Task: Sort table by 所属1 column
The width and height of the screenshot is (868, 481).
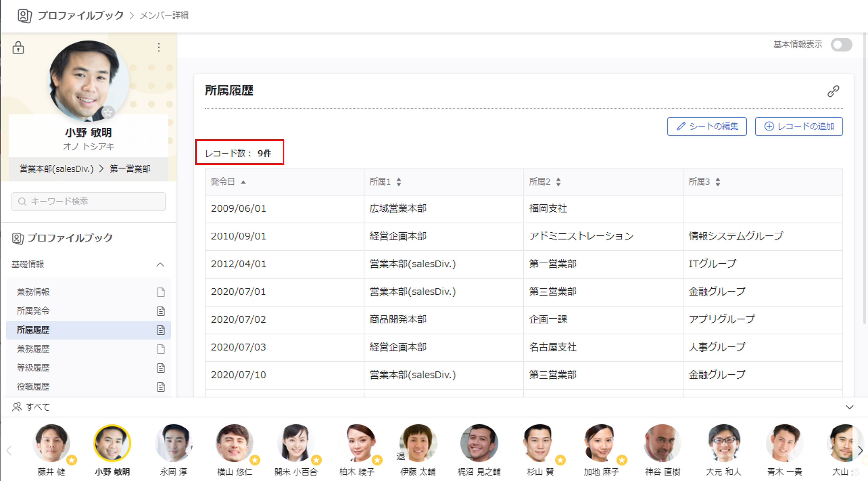Action: click(x=399, y=182)
